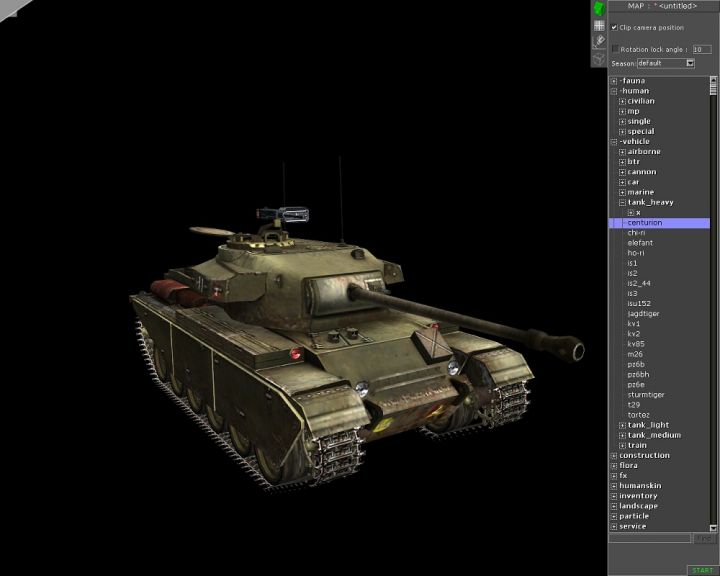This screenshot has width=720, height=576.
Task: Click the scroll-down arrow of the entity tree
Action: tap(714, 527)
